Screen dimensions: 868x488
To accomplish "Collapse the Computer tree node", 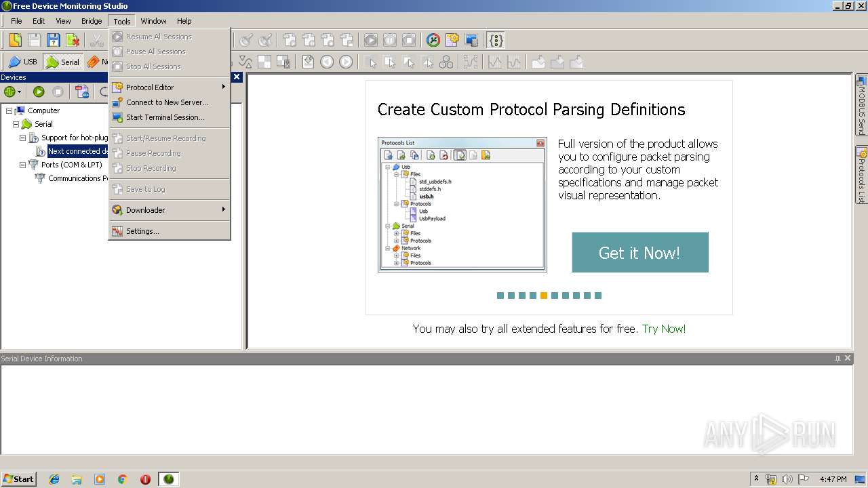I will tap(9, 110).
